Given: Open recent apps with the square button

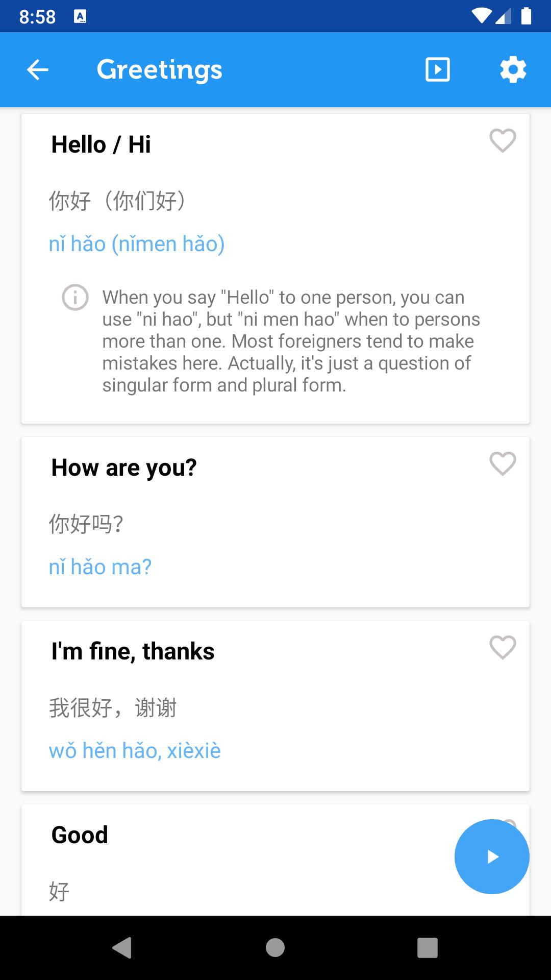Looking at the screenshot, I should coord(428,948).
